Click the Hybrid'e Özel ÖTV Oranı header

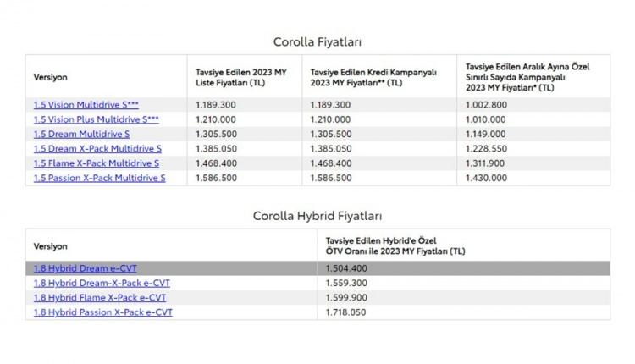(395, 245)
